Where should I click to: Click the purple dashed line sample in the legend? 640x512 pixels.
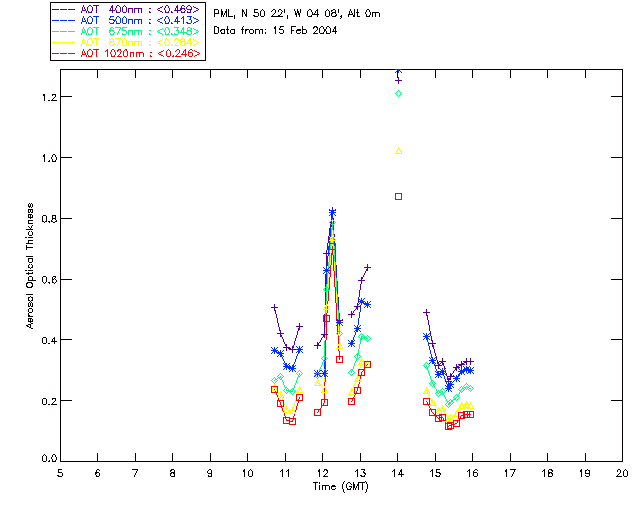tap(63, 9)
